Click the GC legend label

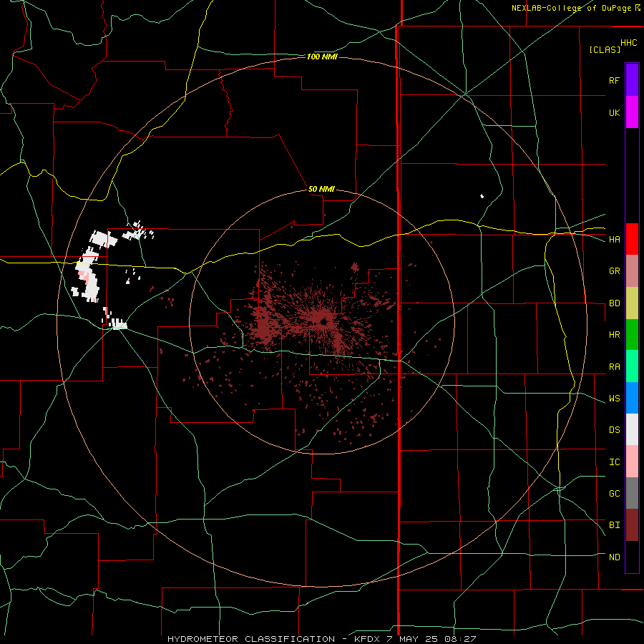coord(614,494)
